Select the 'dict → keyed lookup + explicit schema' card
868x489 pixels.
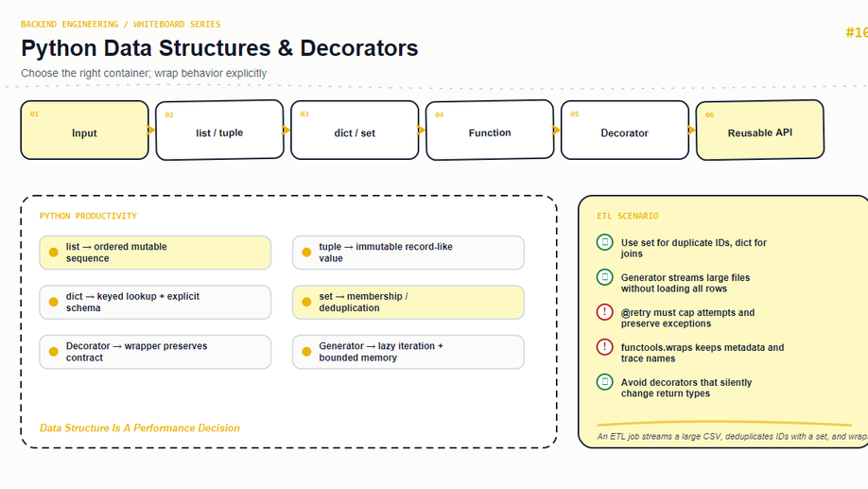click(155, 302)
